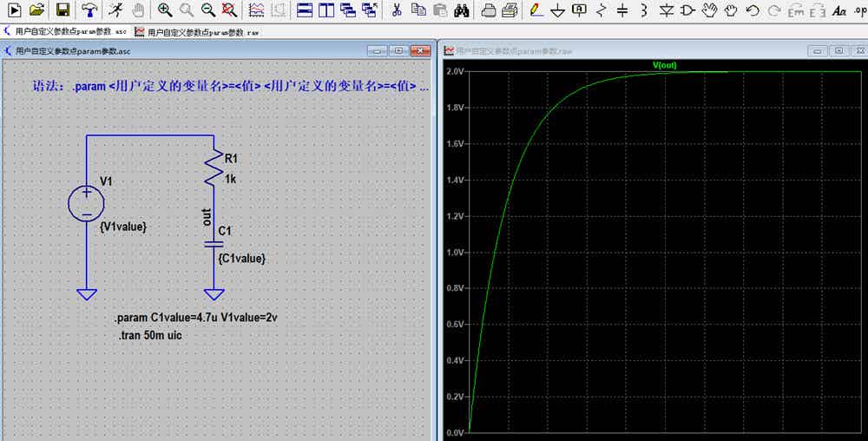868x441 pixels.
Task: Zoom in using the magnifier plus icon
Action: (x=164, y=10)
